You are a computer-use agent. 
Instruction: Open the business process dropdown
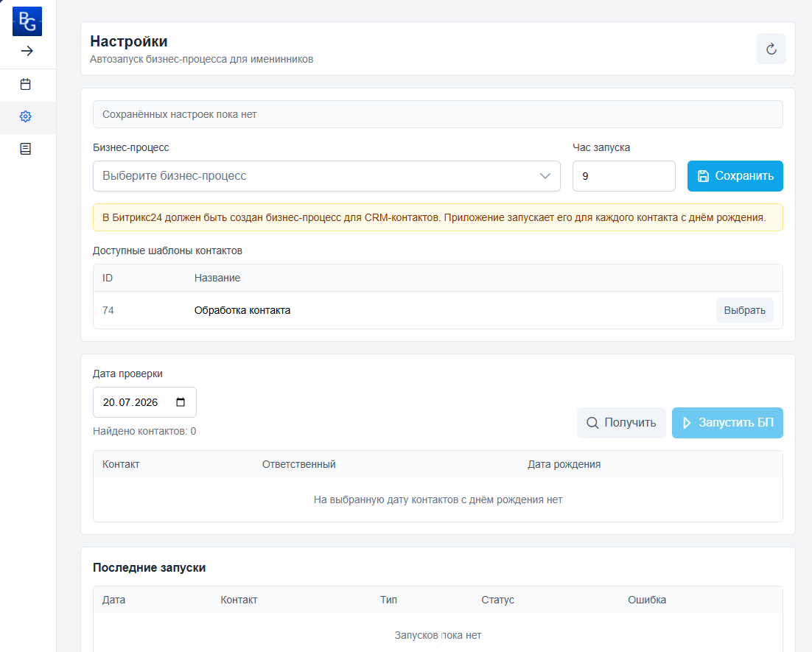tap(326, 176)
